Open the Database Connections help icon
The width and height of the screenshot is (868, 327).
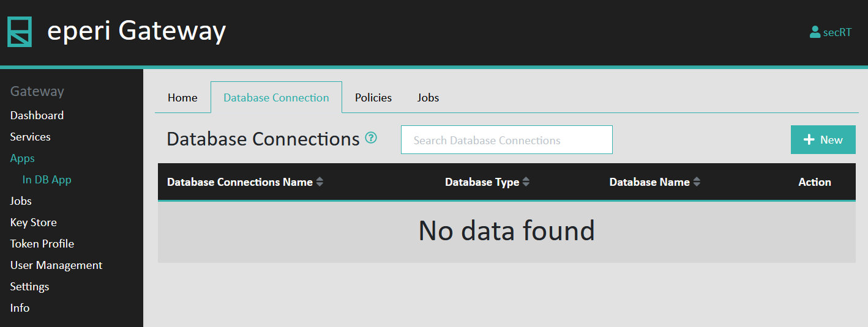coord(371,138)
